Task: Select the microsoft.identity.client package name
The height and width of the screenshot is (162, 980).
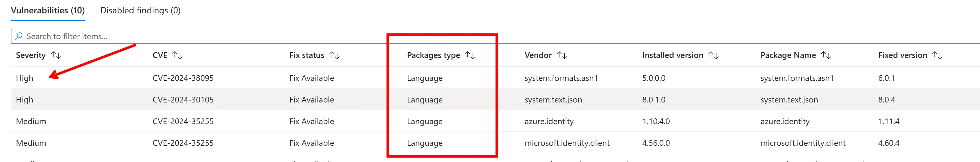Action: [803, 143]
